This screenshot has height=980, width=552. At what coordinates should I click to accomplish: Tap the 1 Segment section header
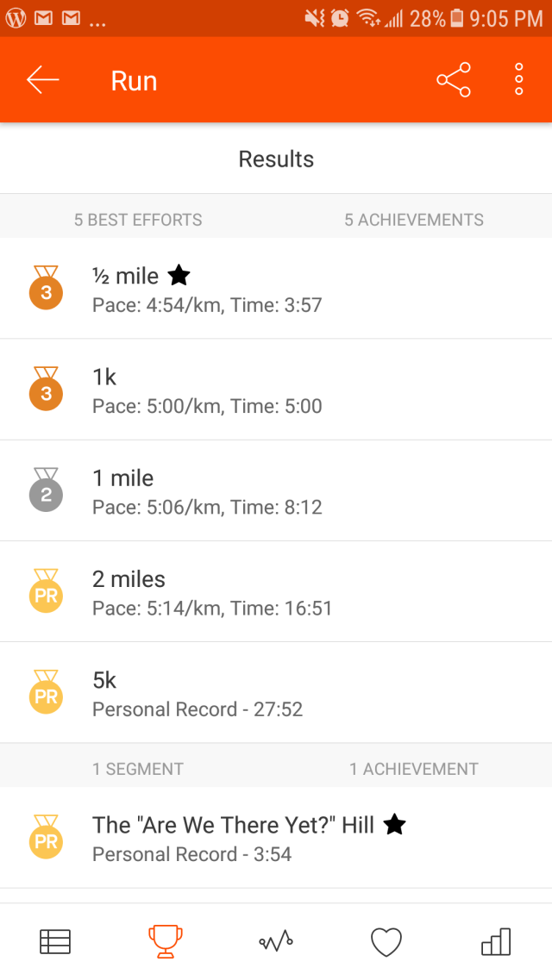point(138,769)
